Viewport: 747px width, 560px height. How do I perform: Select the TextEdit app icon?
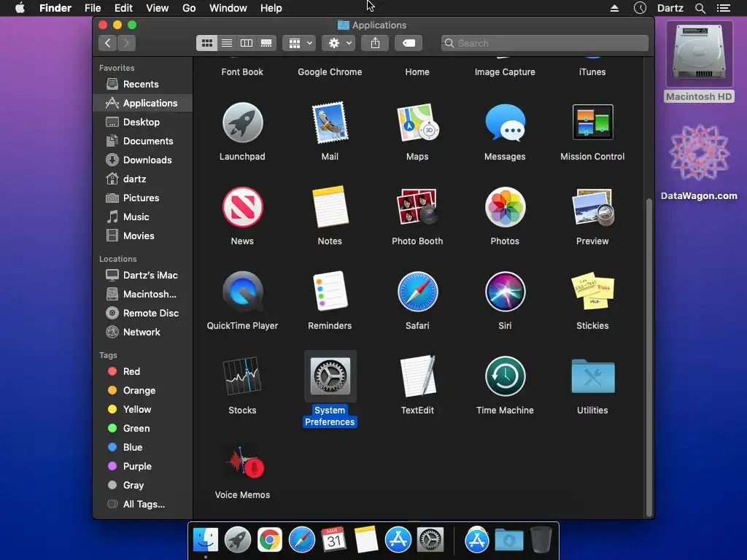417,376
